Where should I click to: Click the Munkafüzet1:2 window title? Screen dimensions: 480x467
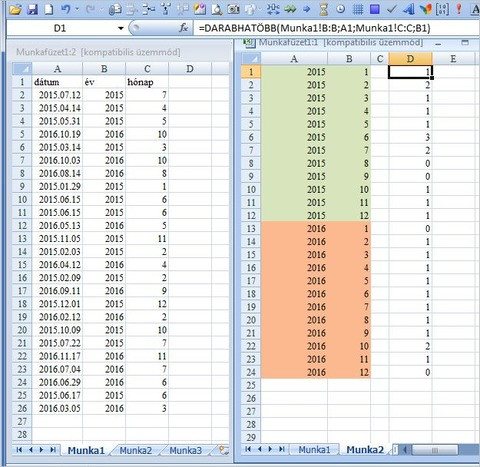click(x=98, y=52)
